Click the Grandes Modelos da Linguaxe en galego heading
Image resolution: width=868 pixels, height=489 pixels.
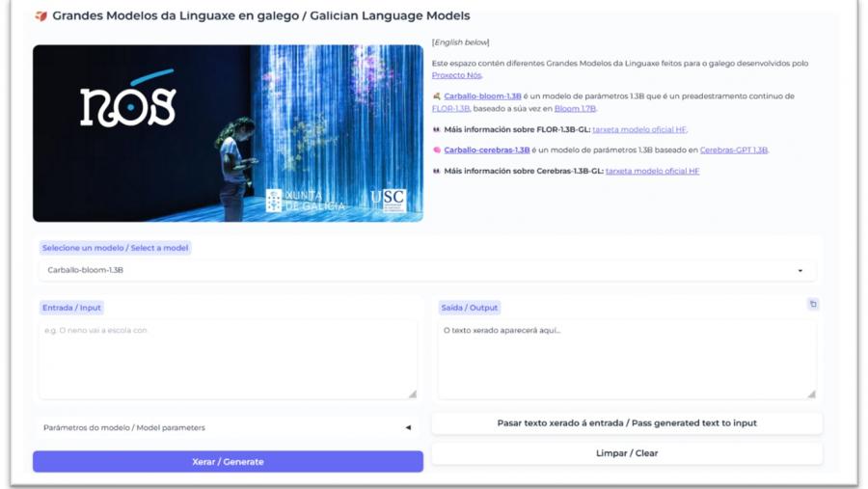click(x=260, y=16)
